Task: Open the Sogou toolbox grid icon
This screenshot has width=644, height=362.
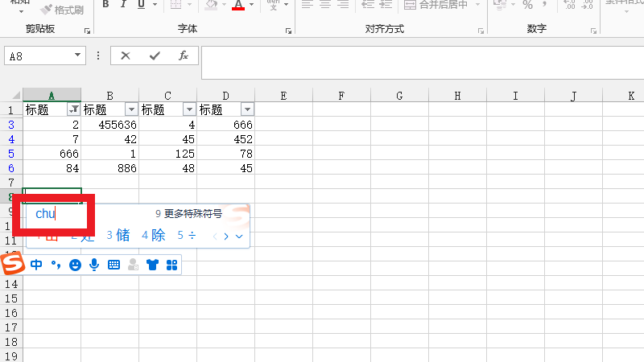Action: tap(171, 265)
